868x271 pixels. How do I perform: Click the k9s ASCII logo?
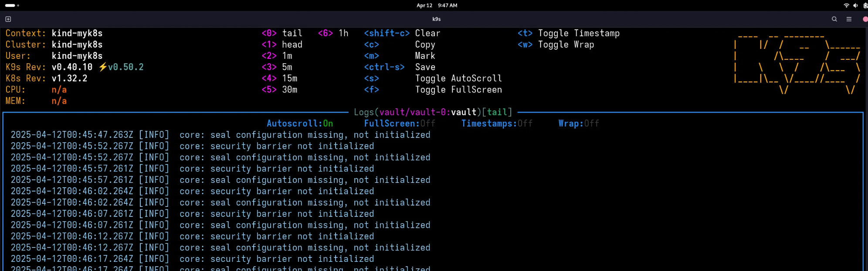tap(797, 64)
